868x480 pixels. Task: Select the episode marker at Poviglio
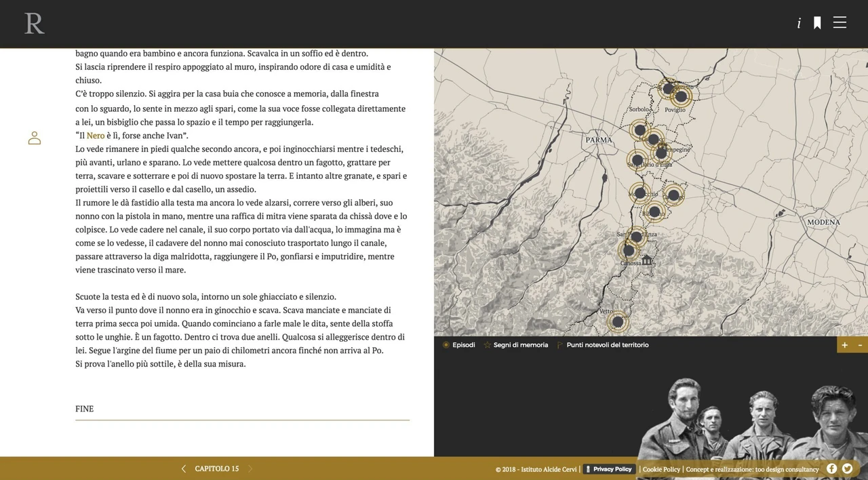point(682,96)
